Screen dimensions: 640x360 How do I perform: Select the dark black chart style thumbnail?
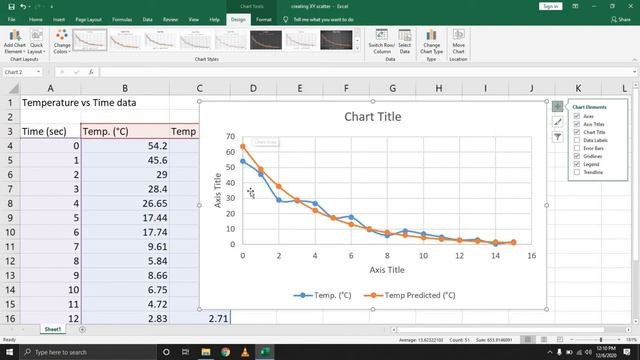[336, 40]
